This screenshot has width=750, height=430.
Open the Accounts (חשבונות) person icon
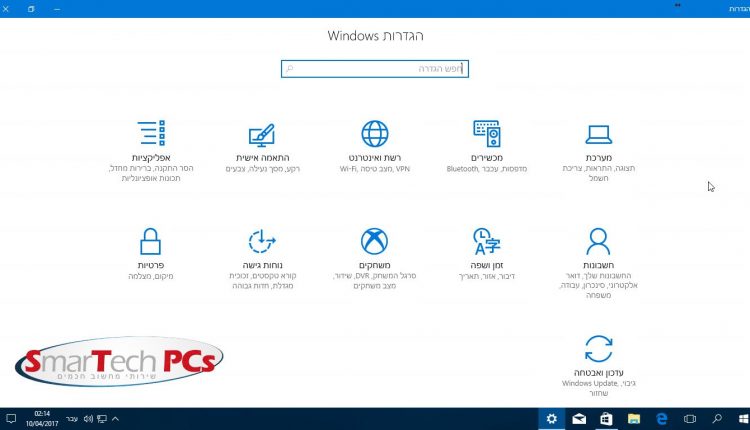tap(598, 242)
